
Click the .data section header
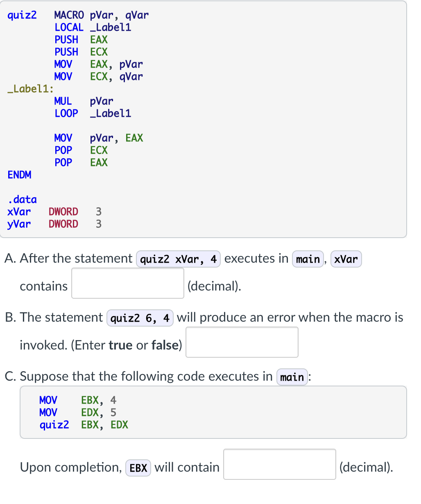pyautogui.click(x=22, y=200)
